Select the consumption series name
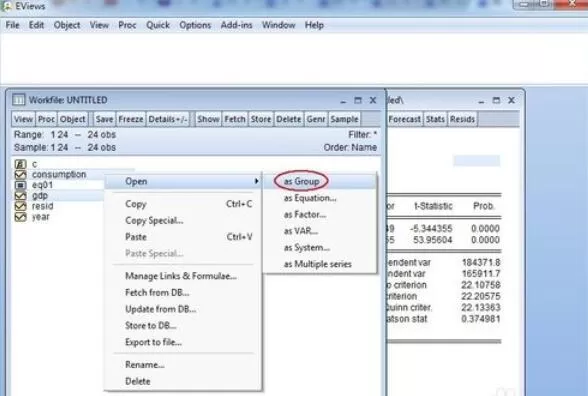Screen dimensions: 588x396 (x=59, y=175)
